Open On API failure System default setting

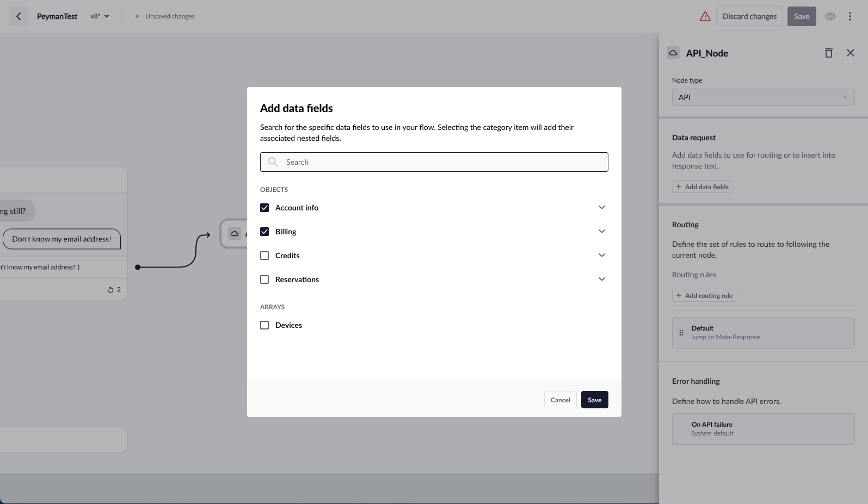tap(763, 429)
